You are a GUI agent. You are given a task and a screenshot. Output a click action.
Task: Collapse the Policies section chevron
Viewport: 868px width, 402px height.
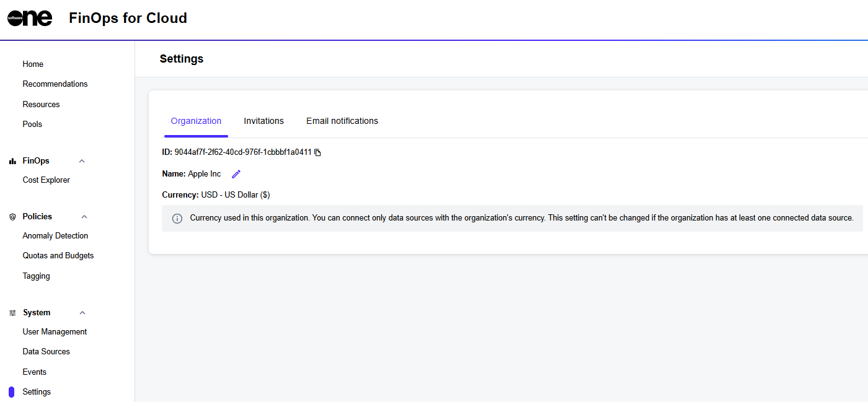84,217
